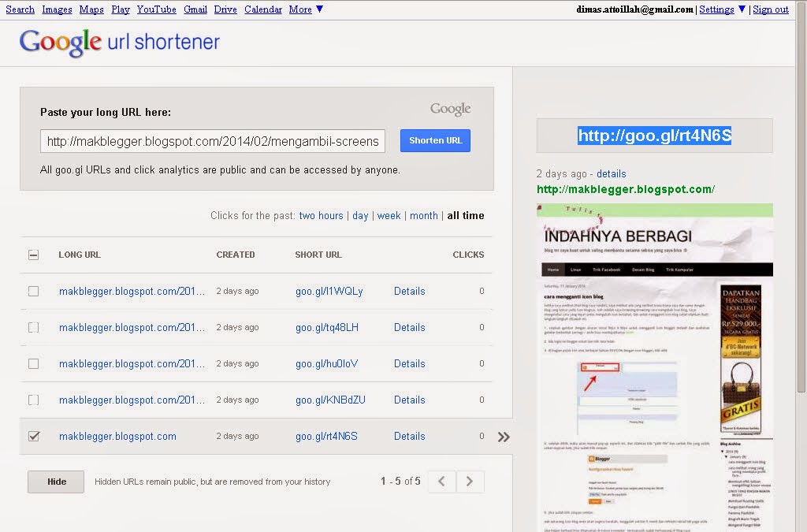
Task: Open details pane via double-chevron arrow icon
Action: click(x=504, y=437)
